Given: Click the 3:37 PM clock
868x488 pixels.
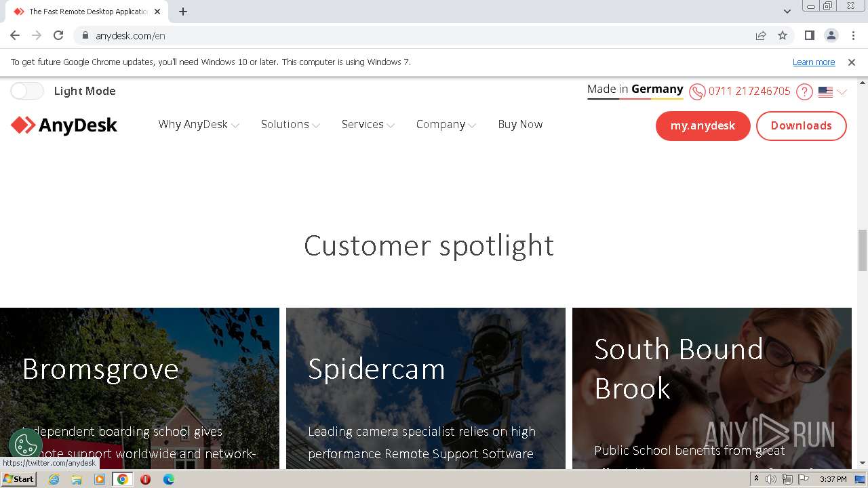Looking at the screenshot, I should tap(833, 479).
